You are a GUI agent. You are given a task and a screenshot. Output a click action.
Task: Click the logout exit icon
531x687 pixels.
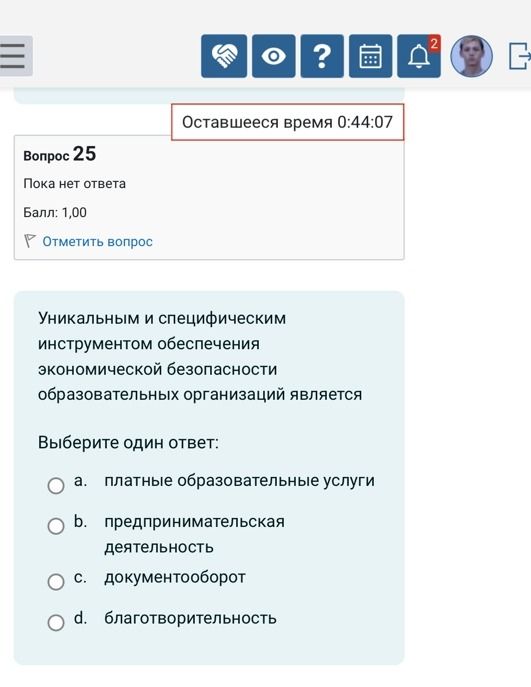click(x=519, y=56)
